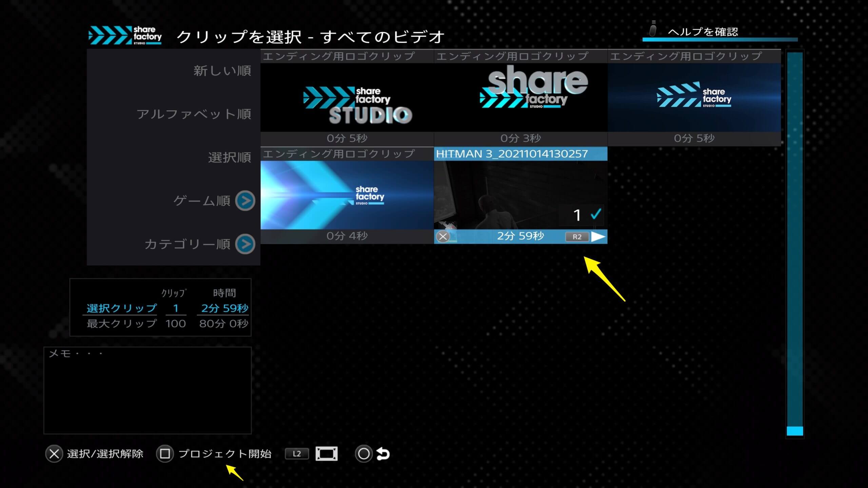The height and width of the screenshot is (488, 868).
Task: Select the share factory STUDIO 5秒 logo clip
Action: click(x=347, y=98)
